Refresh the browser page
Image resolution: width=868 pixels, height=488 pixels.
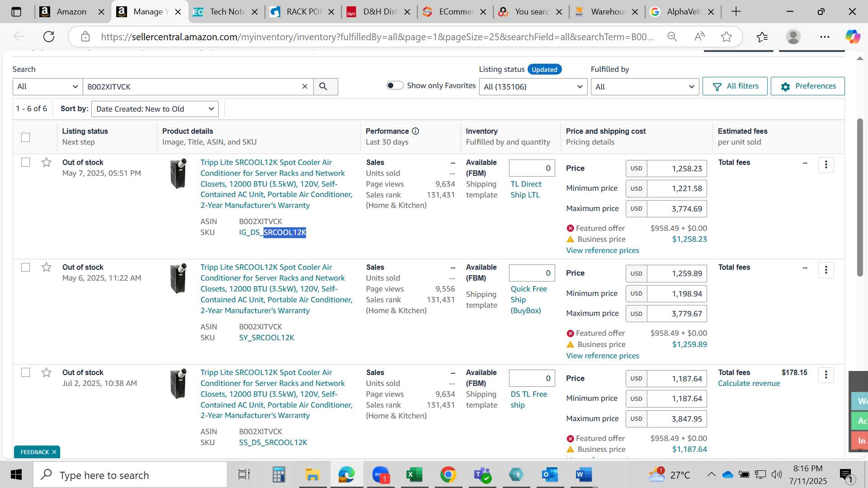click(x=49, y=37)
